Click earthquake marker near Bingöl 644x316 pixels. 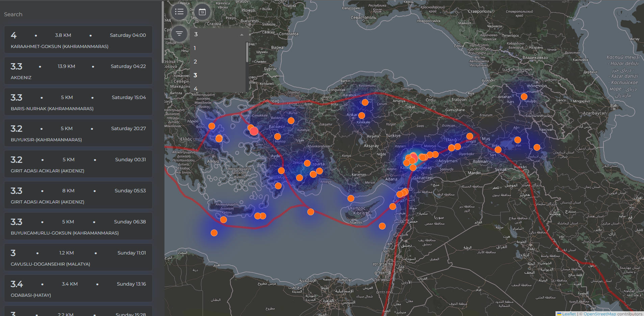[470, 136]
